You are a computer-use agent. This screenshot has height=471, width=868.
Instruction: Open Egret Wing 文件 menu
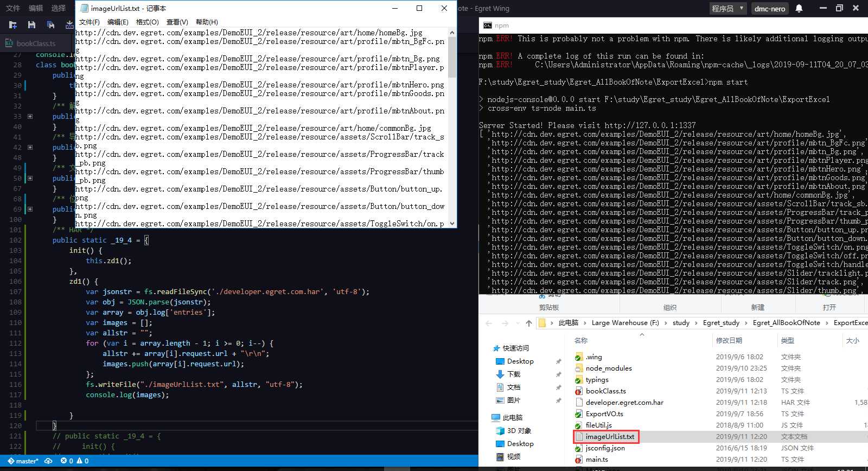click(x=13, y=8)
